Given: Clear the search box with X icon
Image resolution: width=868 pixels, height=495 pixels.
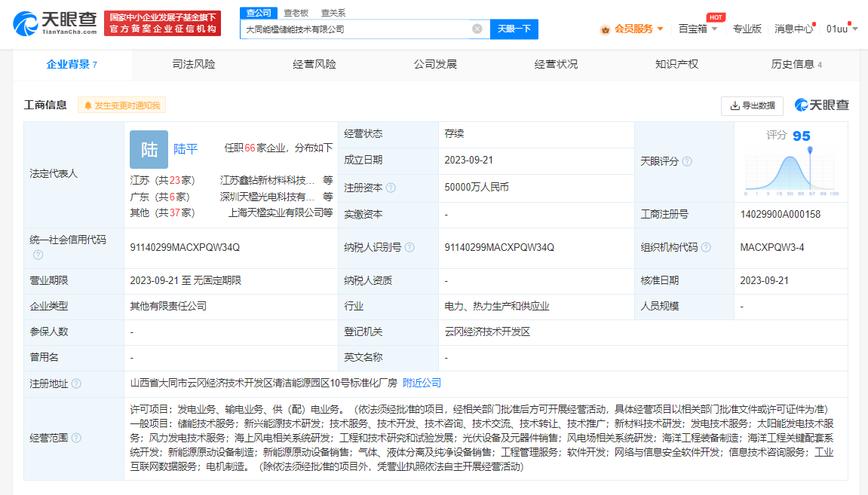Looking at the screenshot, I should (x=477, y=29).
